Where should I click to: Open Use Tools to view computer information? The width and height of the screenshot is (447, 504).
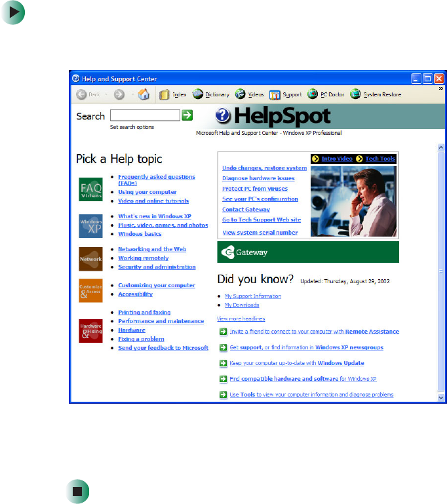[x=311, y=395]
